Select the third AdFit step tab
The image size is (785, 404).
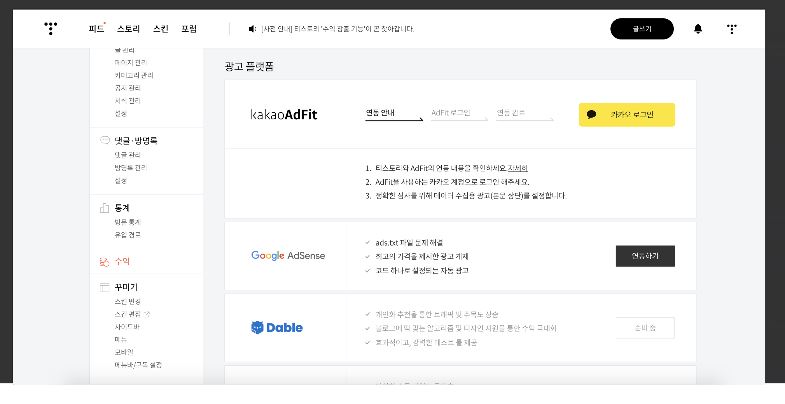pyautogui.click(x=524, y=114)
